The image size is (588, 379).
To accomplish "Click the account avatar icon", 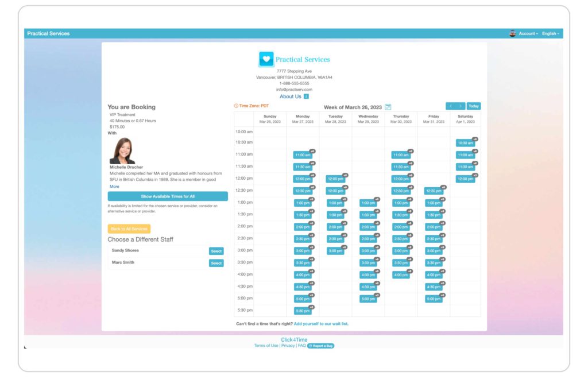I will pyautogui.click(x=513, y=33).
